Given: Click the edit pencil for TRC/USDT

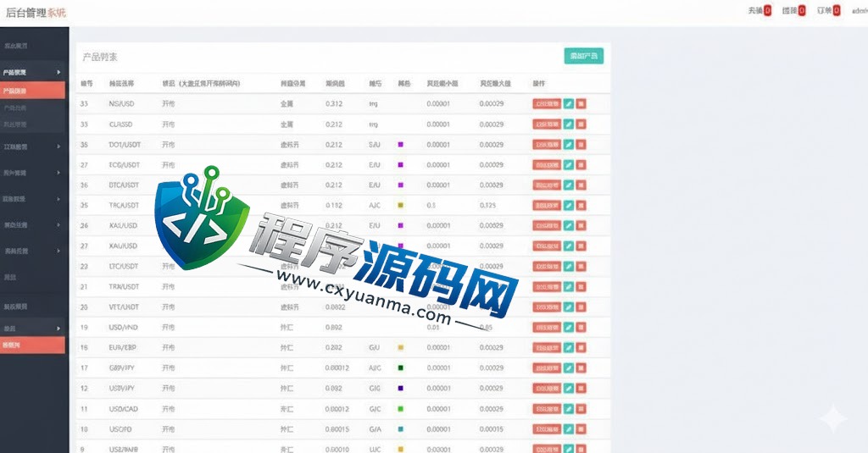Looking at the screenshot, I should coord(569,205).
